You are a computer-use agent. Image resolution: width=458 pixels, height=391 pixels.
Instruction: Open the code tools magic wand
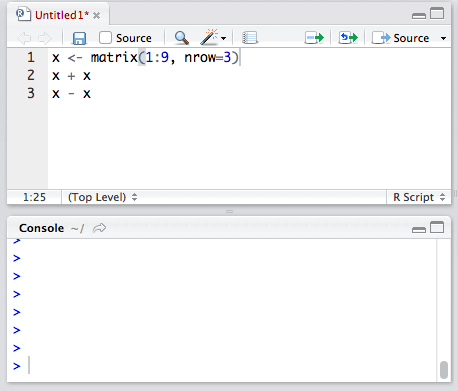pos(209,37)
